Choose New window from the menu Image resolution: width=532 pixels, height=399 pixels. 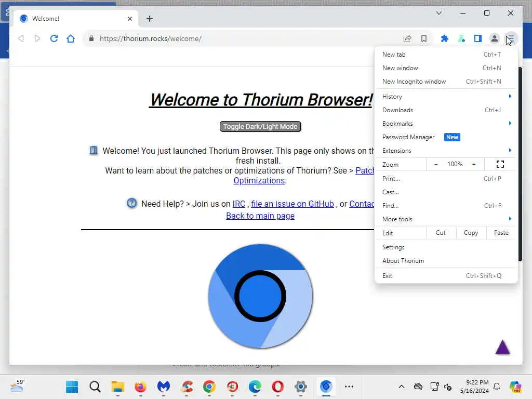446,68
